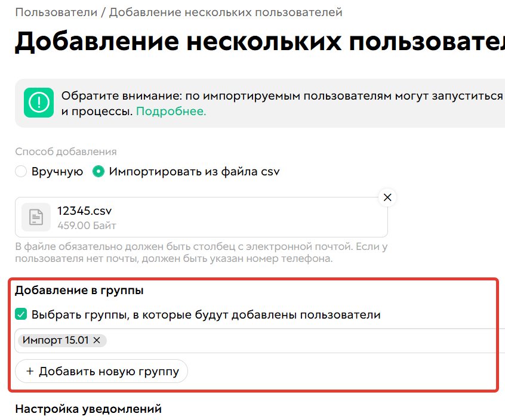
Task: Select the Вручную radio button
Action: click(x=20, y=171)
